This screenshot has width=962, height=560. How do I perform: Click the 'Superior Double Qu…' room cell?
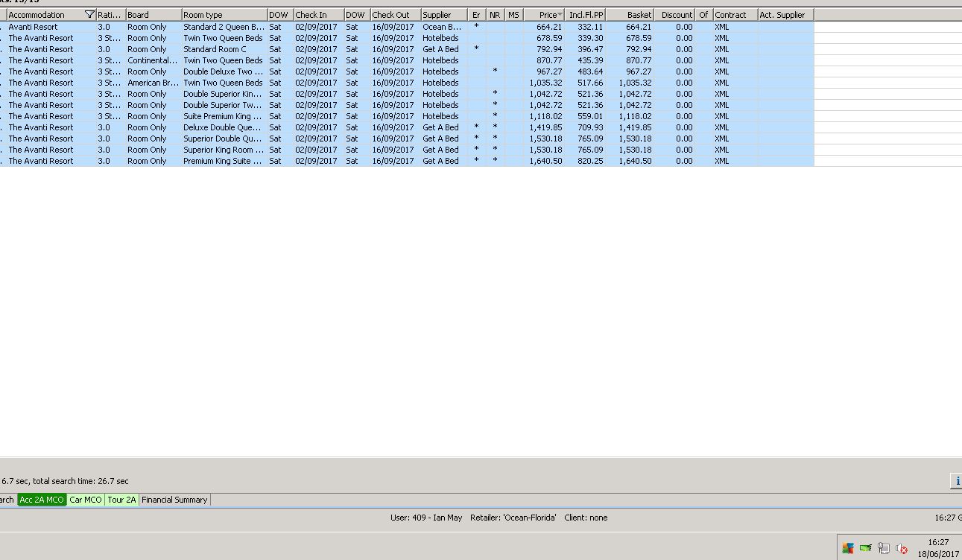[x=224, y=139]
